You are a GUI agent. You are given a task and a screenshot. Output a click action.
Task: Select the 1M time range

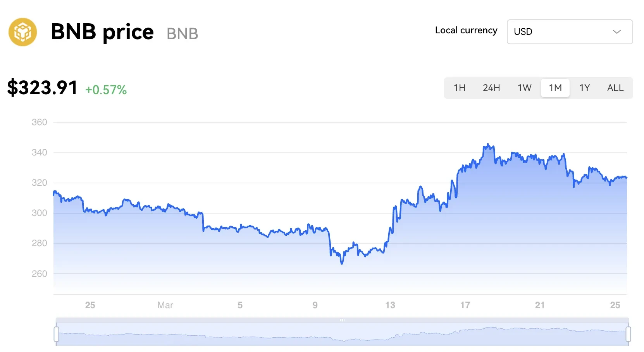click(x=555, y=88)
